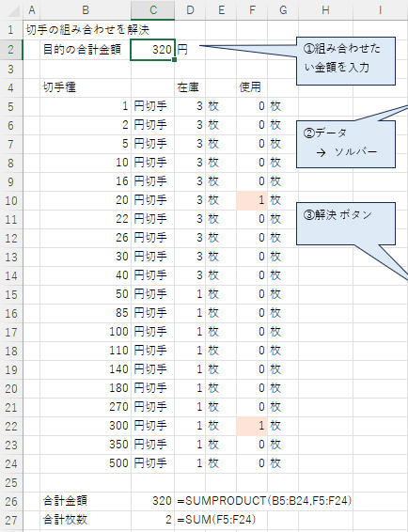
Task: Select stock cell for 500円切手
Action: click(190, 463)
